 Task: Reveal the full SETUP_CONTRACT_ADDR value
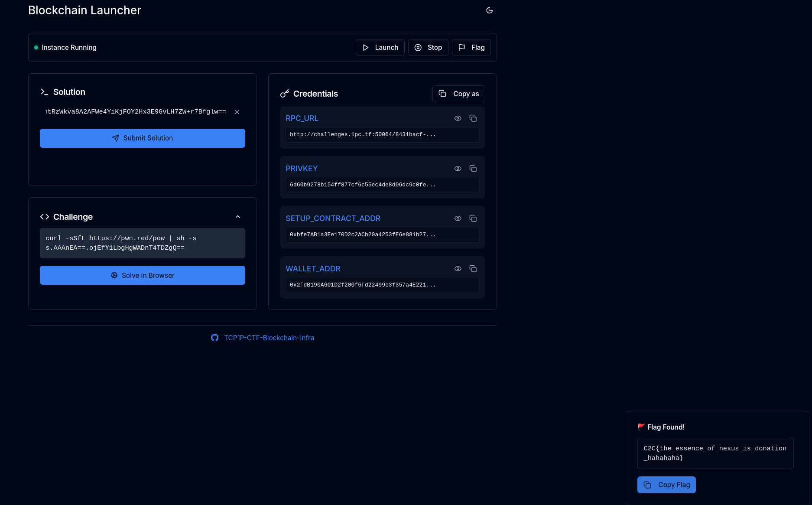pyautogui.click(x=458, y=218)
